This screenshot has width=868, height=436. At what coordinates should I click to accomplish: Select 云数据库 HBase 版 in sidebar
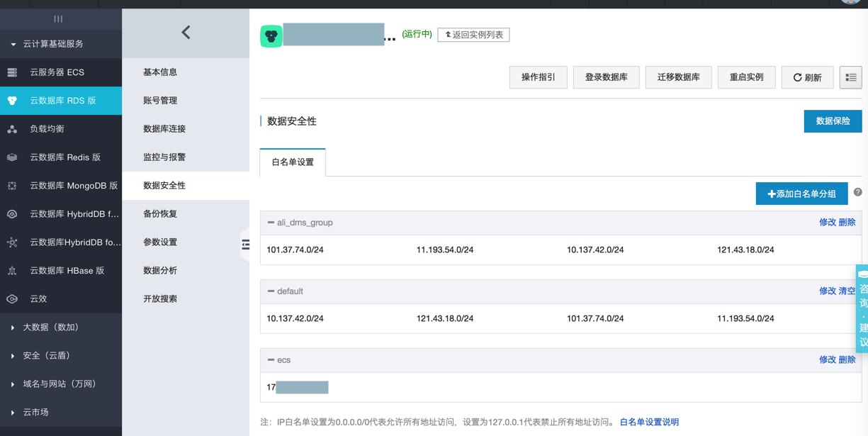(67, 271)
